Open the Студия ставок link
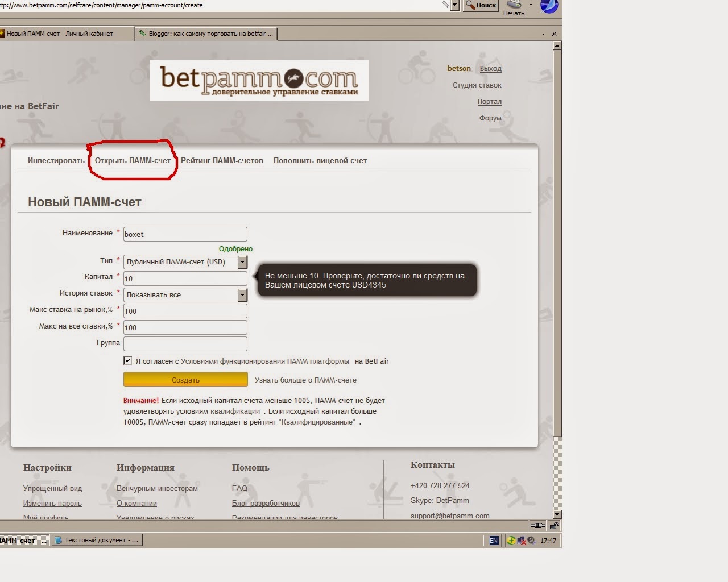This screenshot has height=582, width=728. tap(477, 85)
